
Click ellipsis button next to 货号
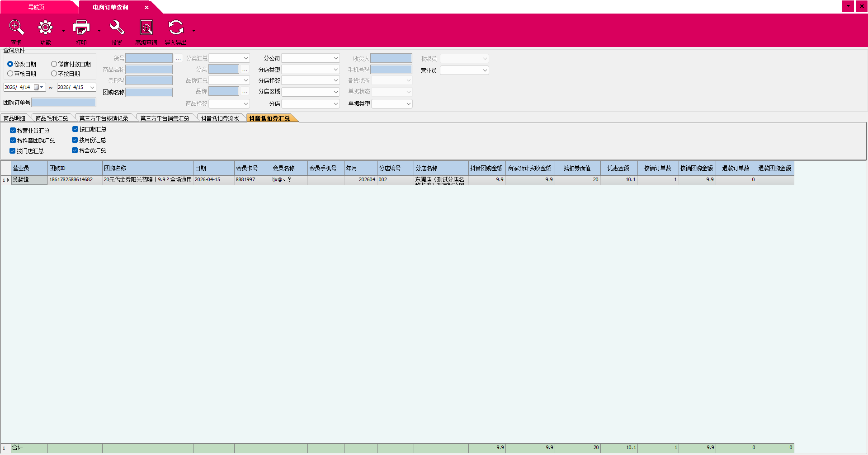pyautogui.click(x=179, y=59)
